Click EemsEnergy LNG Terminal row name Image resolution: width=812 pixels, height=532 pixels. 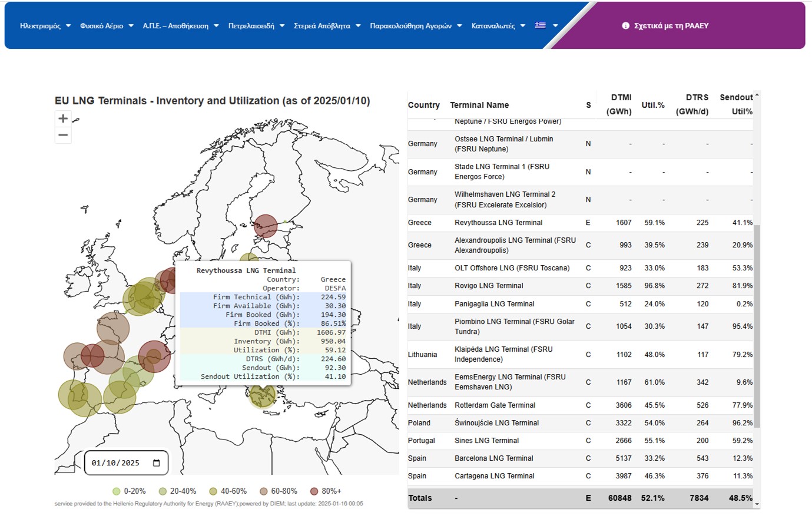click(x=510, y=382)
